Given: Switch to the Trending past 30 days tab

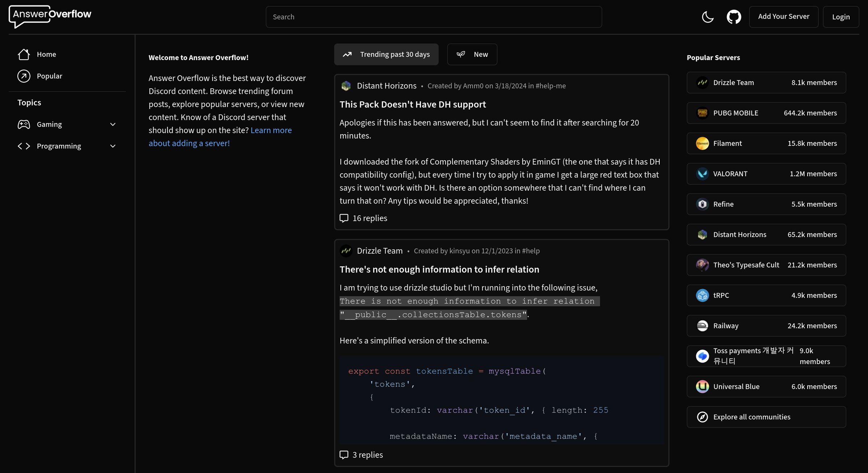Looking at the screenshot, I should [x=386, y=54].
